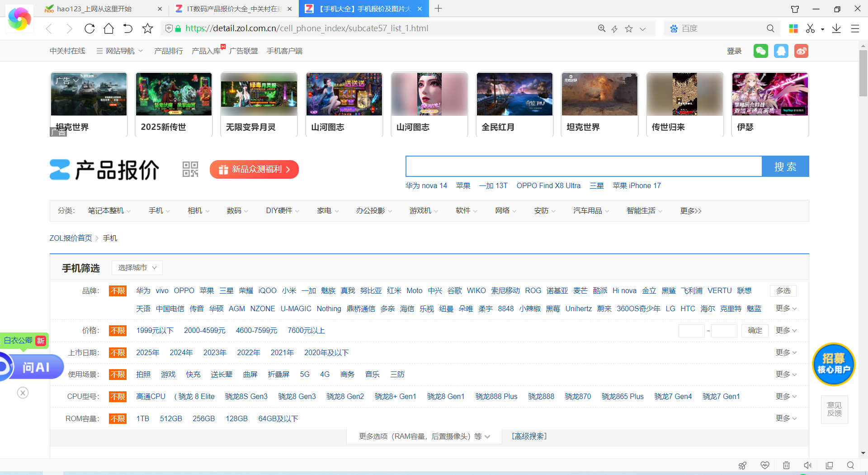Expand the 手机 category dropdown
Screen dimensions: 868x475
(x=159, y=211)
